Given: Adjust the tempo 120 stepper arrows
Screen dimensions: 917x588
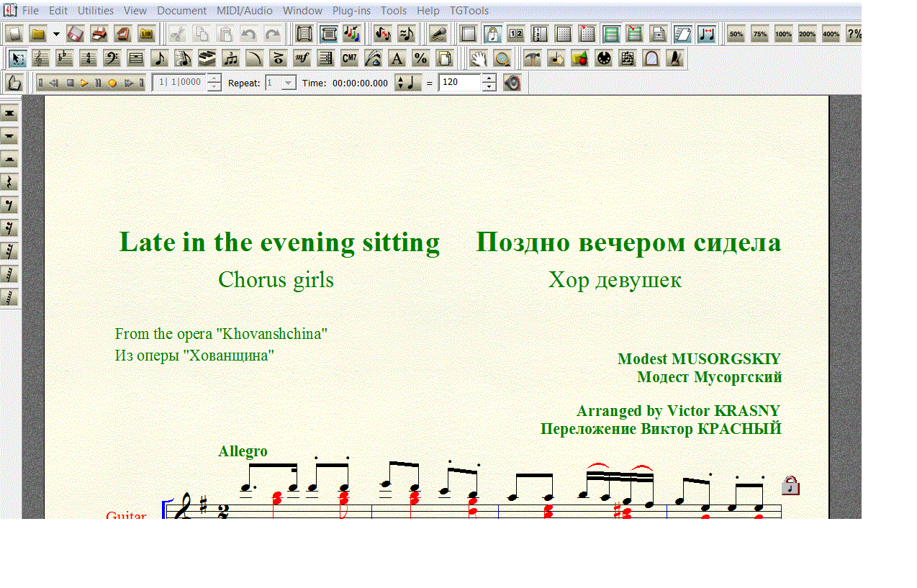Looking at the screenshot, I should pos(489,83).
